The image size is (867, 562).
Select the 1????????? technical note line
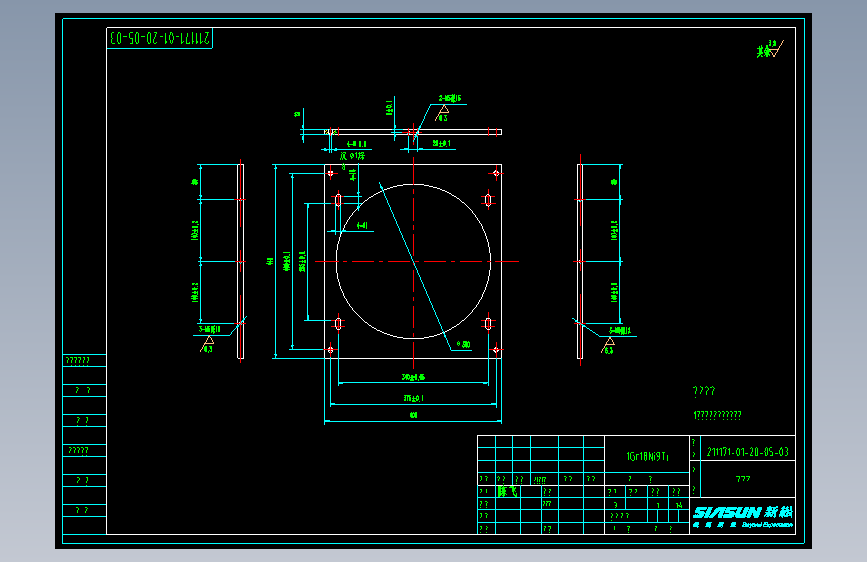coord(717,415)
